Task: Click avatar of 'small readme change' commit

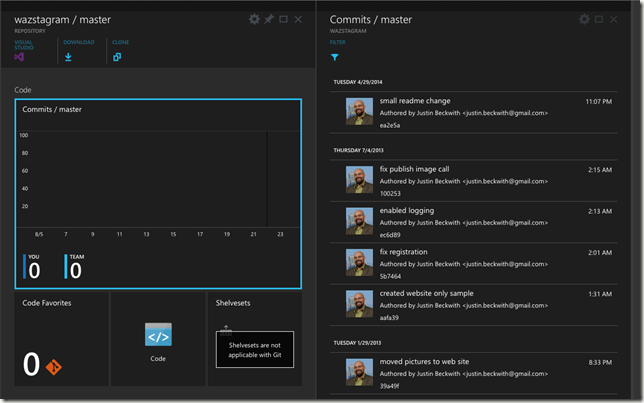Action: 359,111
